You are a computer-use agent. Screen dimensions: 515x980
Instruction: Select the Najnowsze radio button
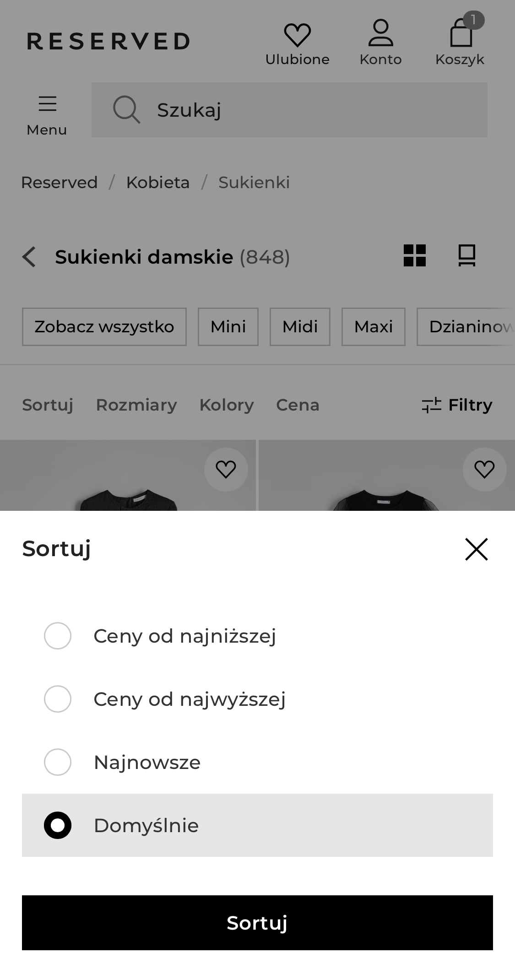(x=57, y=762)
